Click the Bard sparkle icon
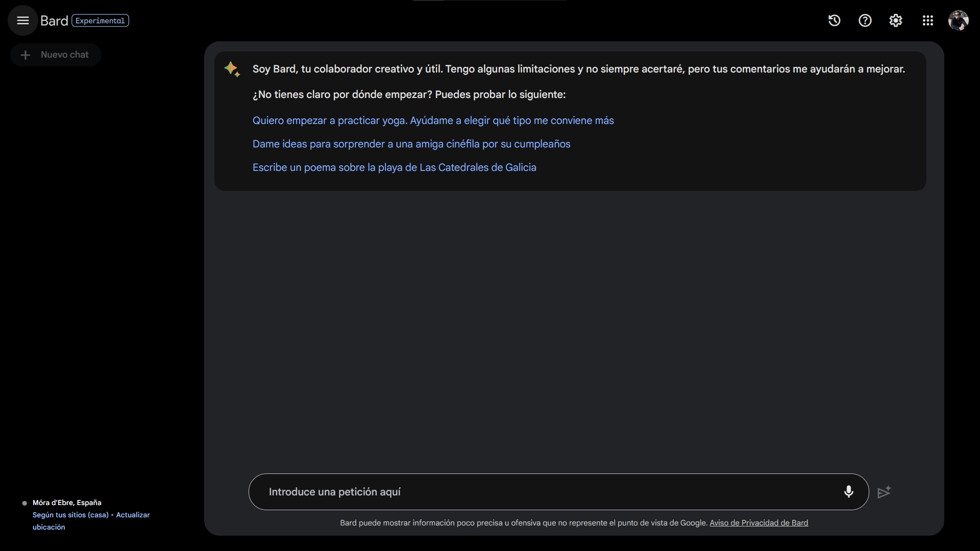The height and width of the screenshot is (551, 980). point(232,69)
